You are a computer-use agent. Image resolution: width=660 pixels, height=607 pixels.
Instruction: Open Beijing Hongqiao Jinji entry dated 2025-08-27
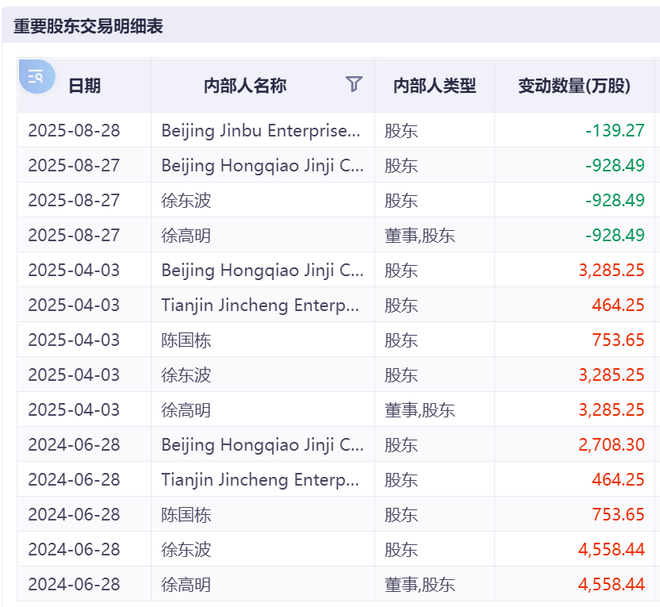click(262, 165)
